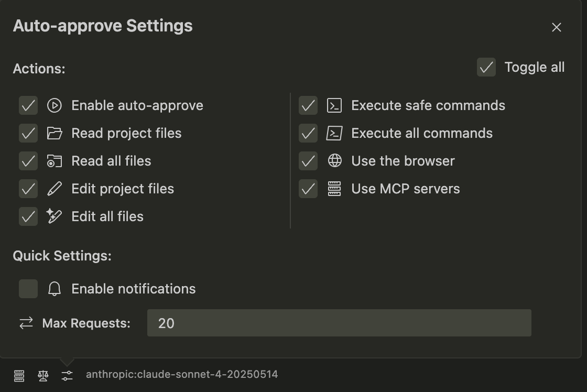Toggle the Use MCP servers checkbox
The width and height of the screenshot is (587, 392).
pyautogui.click(x=308, y=189)
